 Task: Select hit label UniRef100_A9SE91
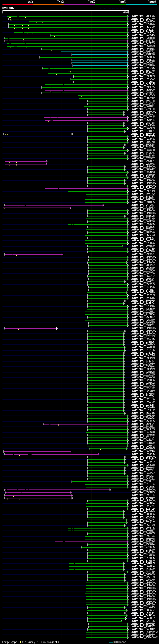click(143, 60)
